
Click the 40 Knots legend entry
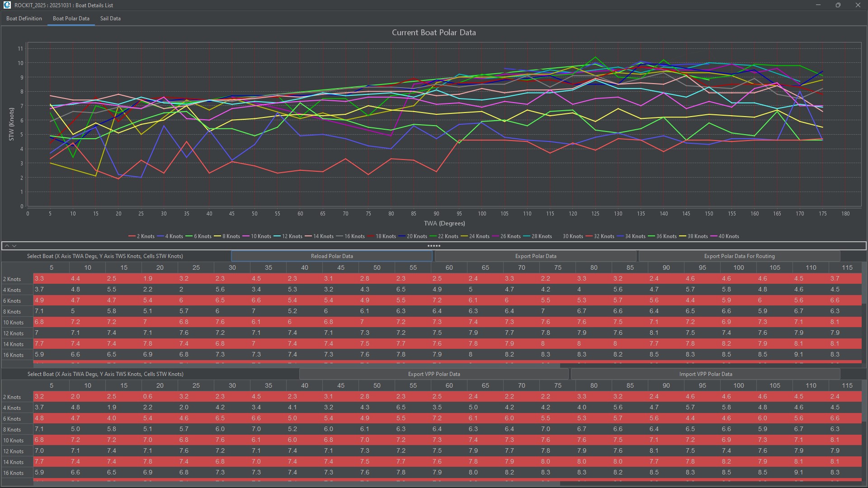pyautogui.click(x=728, y=236)
